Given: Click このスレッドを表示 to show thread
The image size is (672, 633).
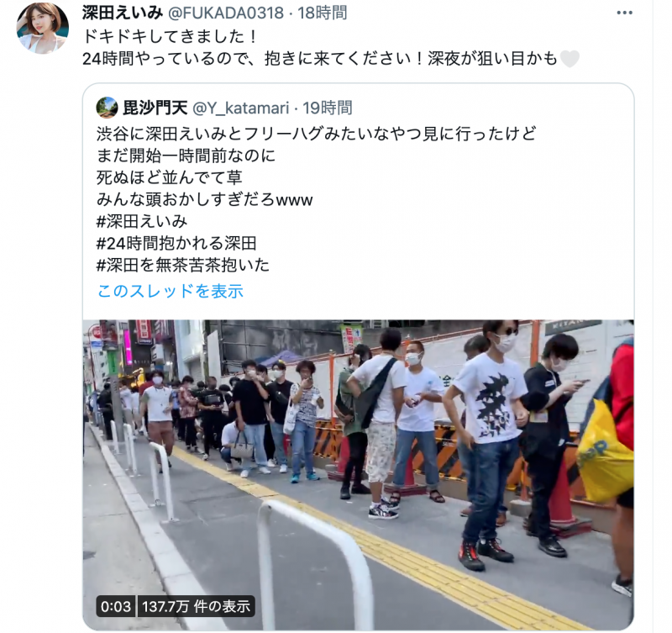Looking at the screenshot, I should click(x=171, y=291).
